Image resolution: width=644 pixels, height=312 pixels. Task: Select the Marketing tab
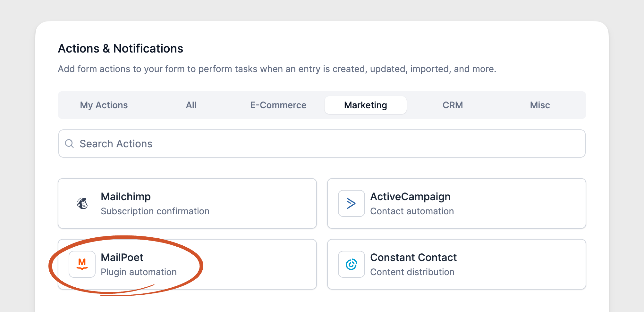(x=366, y=105)
